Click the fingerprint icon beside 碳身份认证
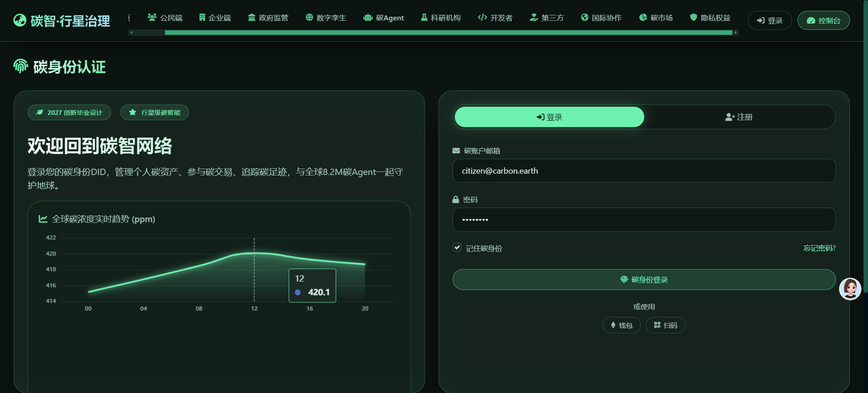Screen dimensions: 868x393 tap(21, 66)
